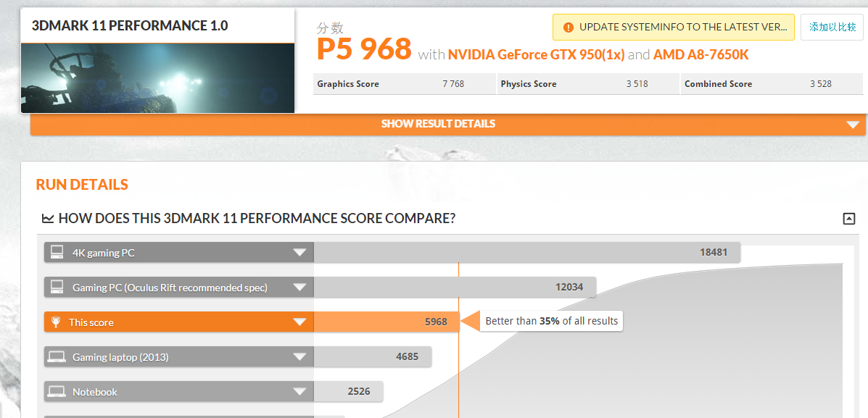Open the AMD A8-7650K processor link
The width and height of the screenshot is (868, 418).
700,55
